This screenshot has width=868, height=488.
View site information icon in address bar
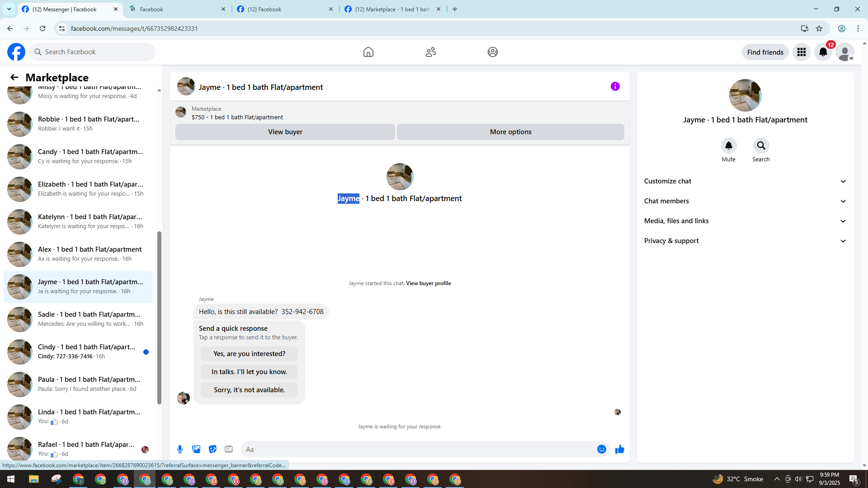(62, 28)
